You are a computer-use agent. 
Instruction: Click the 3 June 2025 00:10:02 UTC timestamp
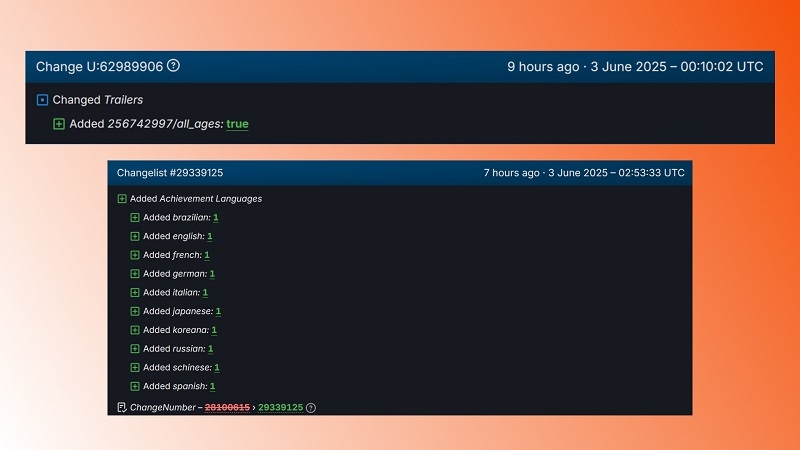coord(635,67)
